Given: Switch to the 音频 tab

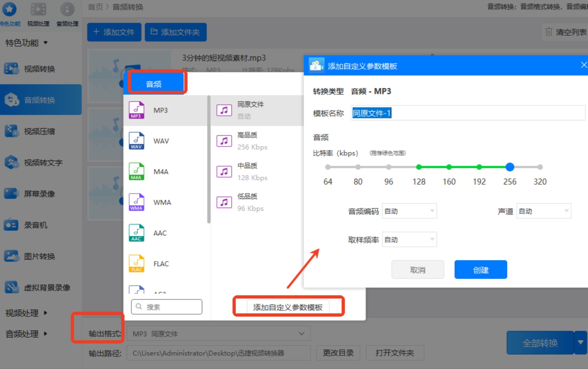Looking at the screenshot, I should click(x=154, y=84).
